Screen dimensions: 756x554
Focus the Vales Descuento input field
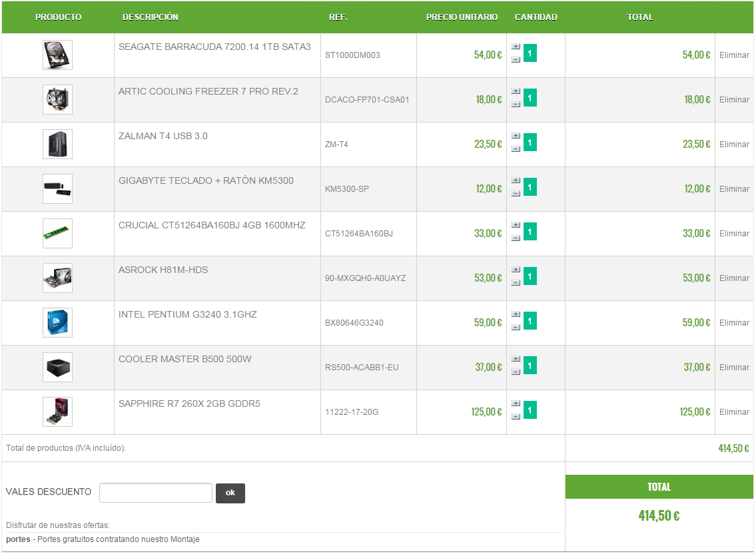pos(156,493)
